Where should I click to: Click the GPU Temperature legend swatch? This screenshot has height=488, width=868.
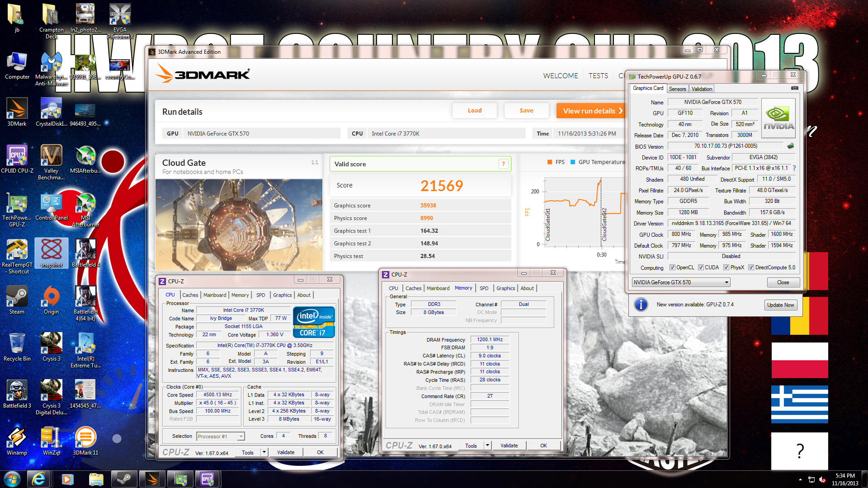tap(573, 162)
